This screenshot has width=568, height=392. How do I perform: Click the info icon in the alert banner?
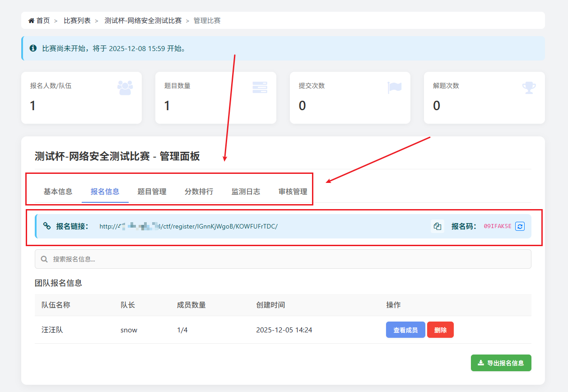[33, 48]
